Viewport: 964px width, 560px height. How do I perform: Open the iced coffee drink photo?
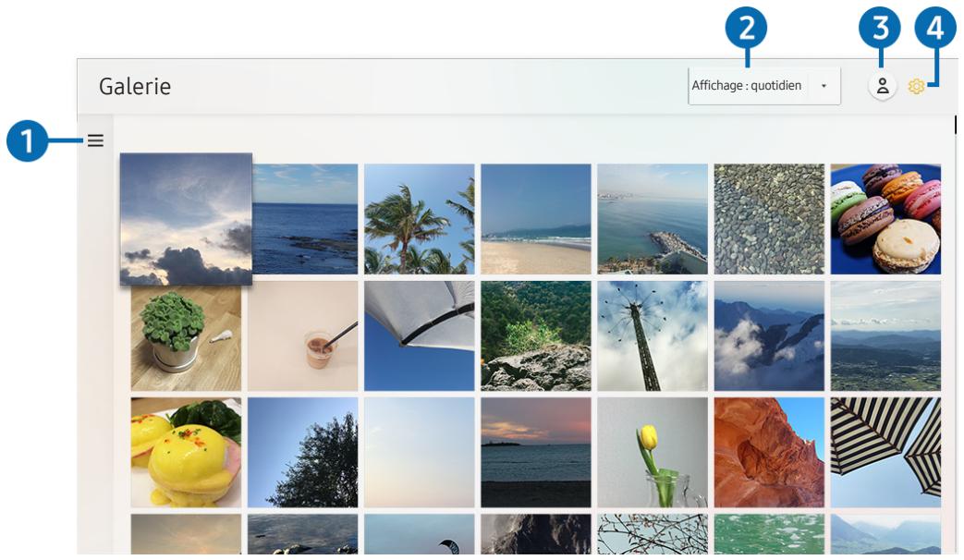302,336
